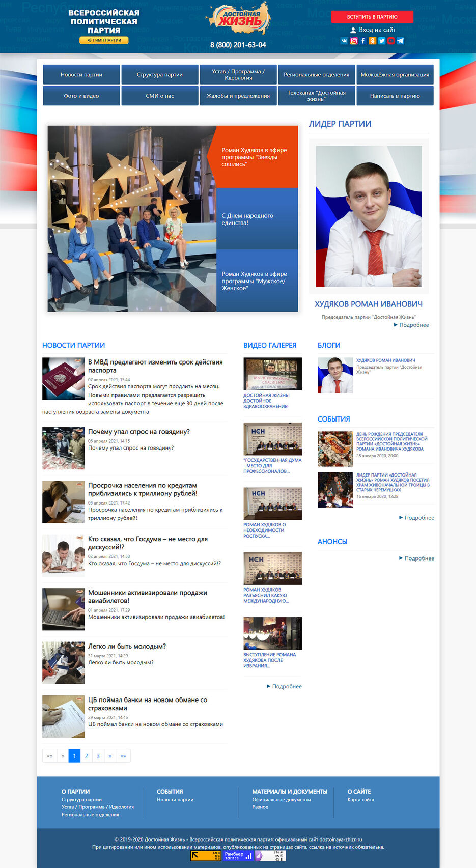
Task: Jump to last page with »» button
Action: 123,756
